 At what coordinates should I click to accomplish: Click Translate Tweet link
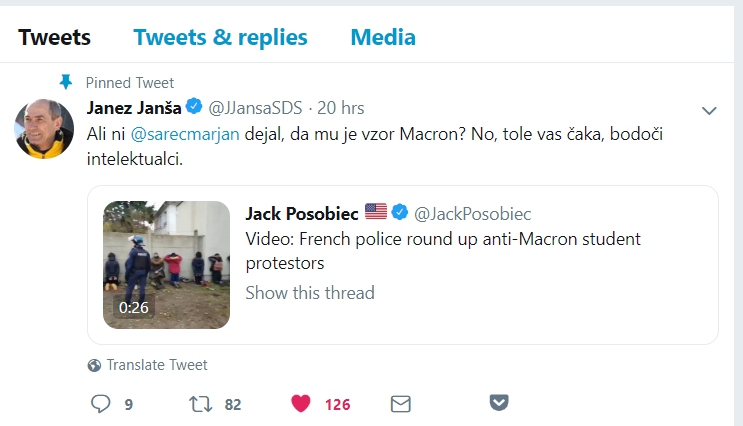pyautogui.click(x=157, y=365)
